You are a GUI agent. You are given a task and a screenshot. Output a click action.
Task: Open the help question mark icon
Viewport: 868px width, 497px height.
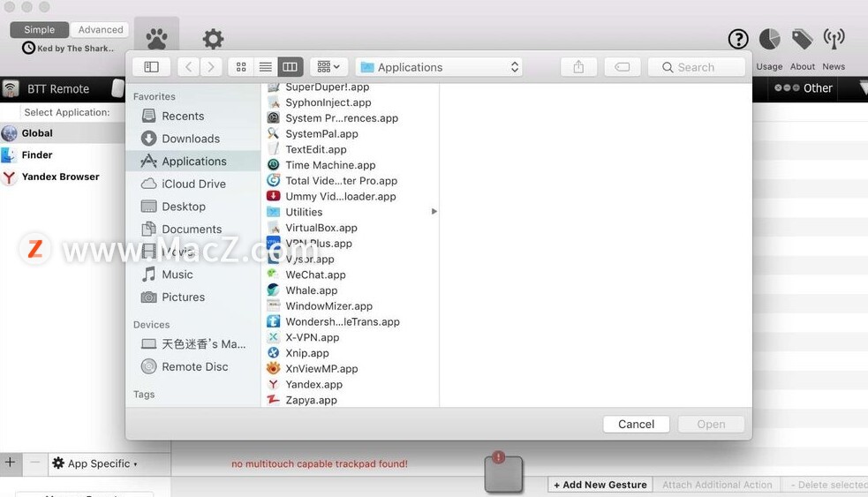(738, 39)
